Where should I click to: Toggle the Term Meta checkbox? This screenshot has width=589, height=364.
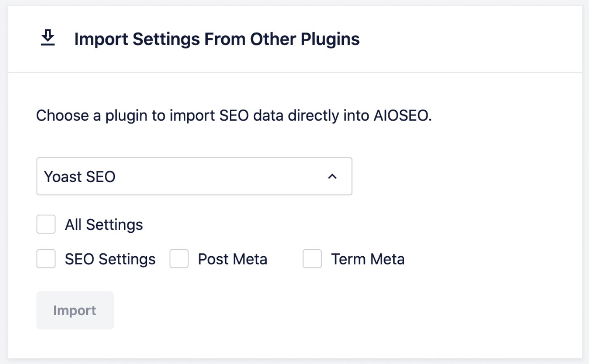312,259
